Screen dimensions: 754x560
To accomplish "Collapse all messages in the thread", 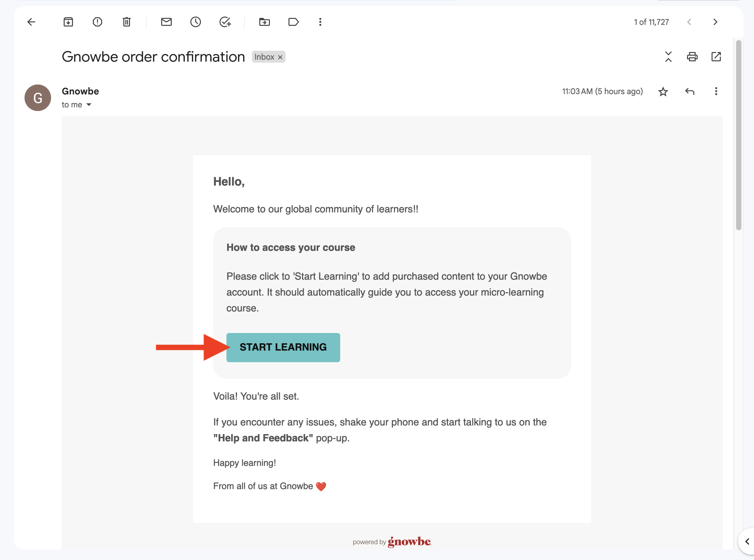I will [668, 57].
